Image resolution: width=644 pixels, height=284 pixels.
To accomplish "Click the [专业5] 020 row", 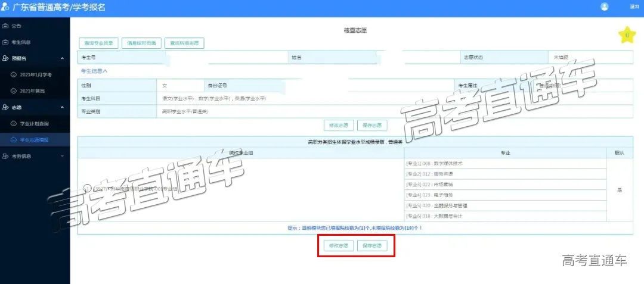I will (x=506, y=206).
